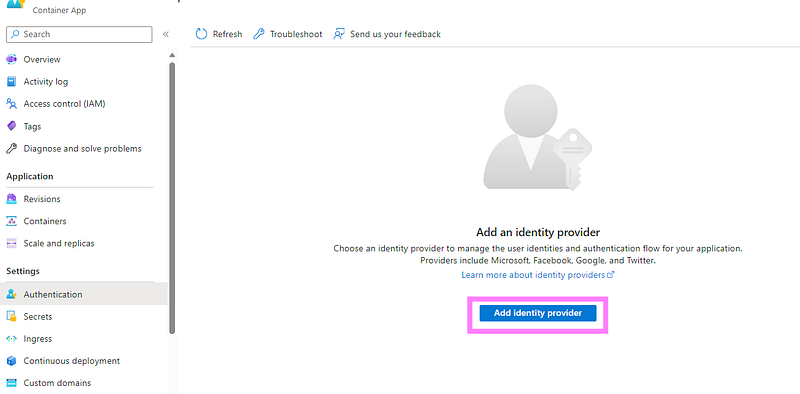
Task: Click the feedback person icon
Action: [339, 34]
